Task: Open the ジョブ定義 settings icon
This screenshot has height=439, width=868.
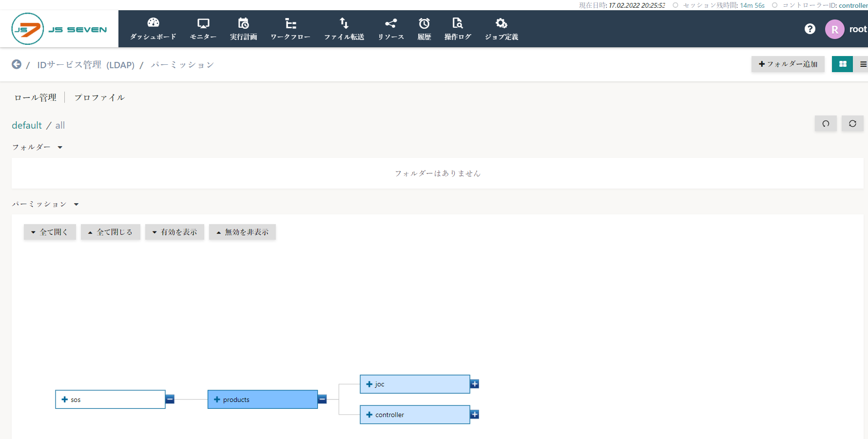Action: (501, 28)
